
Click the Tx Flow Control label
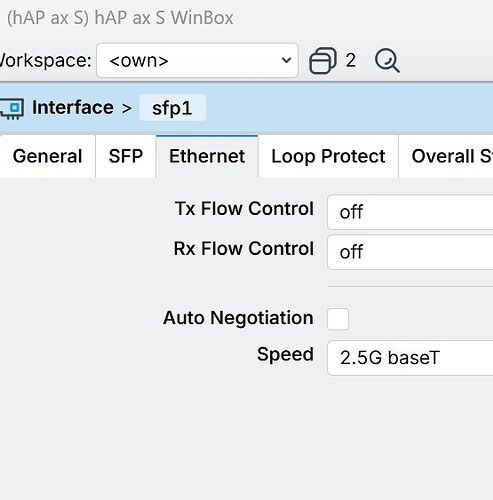click(244, 209)
